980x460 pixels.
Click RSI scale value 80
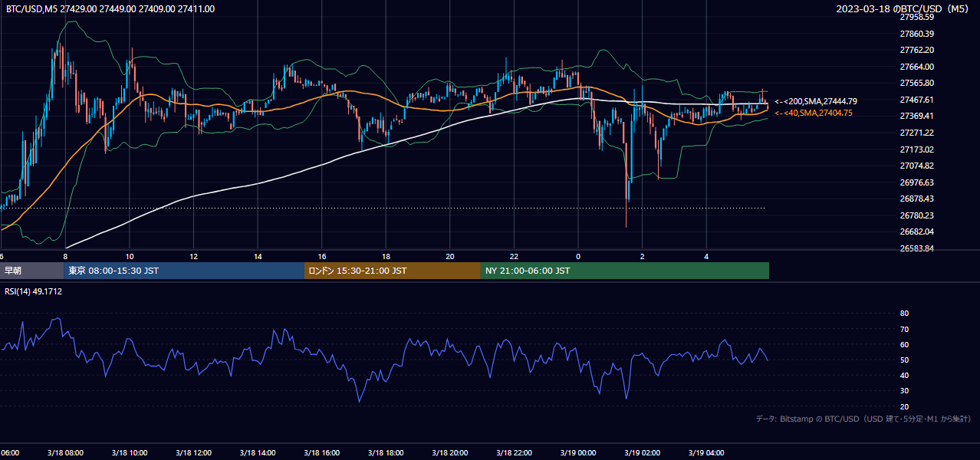[905, 314]
